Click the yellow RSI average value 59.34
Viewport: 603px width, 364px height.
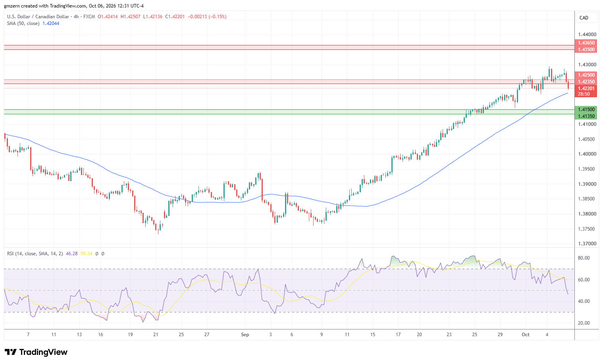point(86,253)
